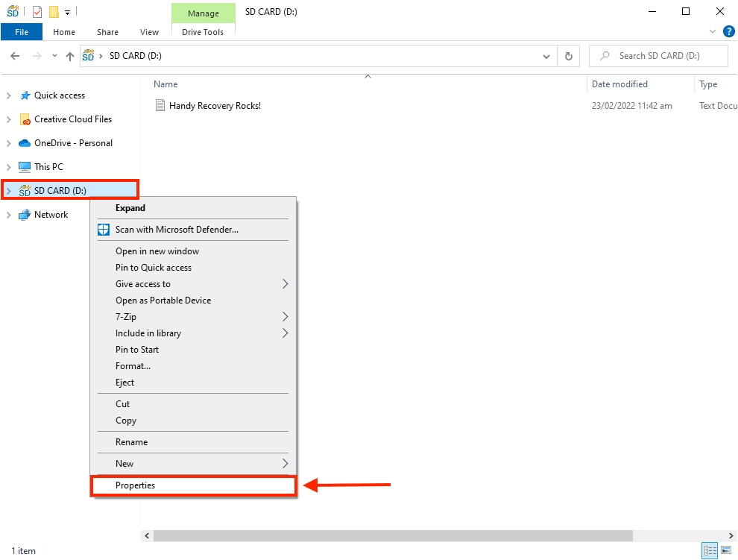Click the Properties checkmark quick access icon

click(x=37, y=12)
